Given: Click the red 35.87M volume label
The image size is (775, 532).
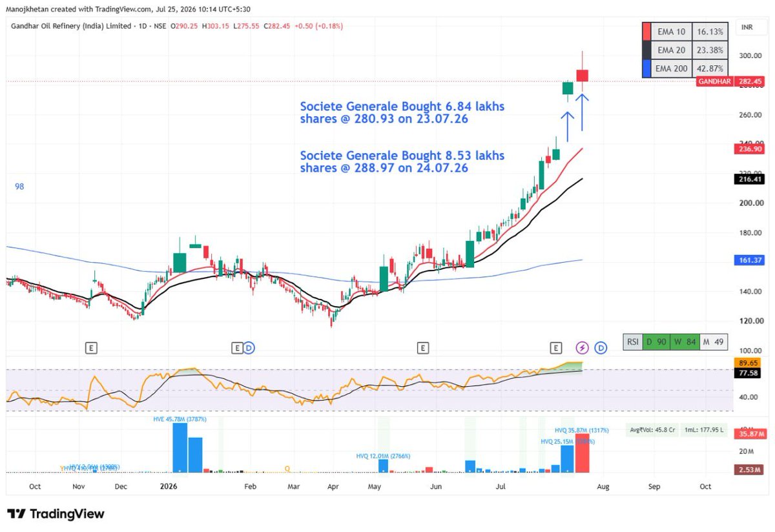Looking at the screenshot, I should 750,435.
